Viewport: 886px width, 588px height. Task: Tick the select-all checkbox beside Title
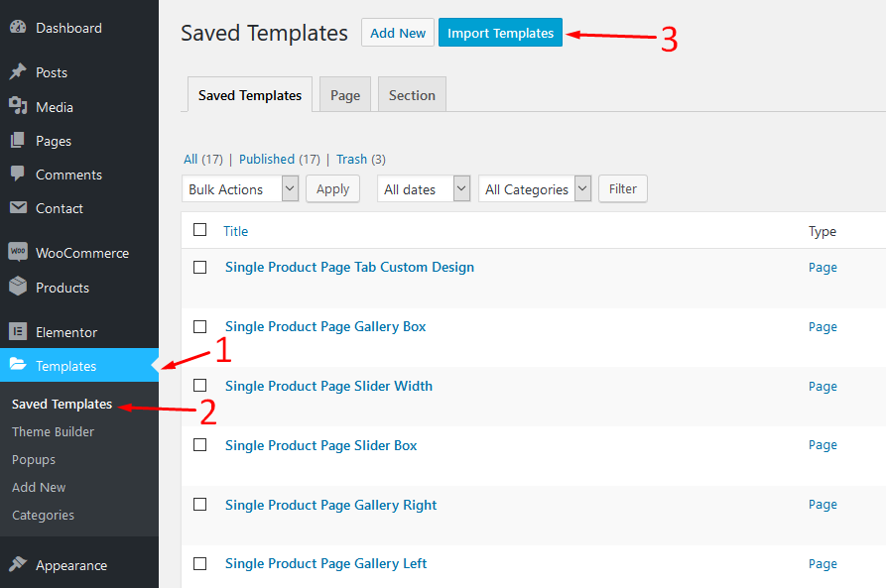coord(200,230)
